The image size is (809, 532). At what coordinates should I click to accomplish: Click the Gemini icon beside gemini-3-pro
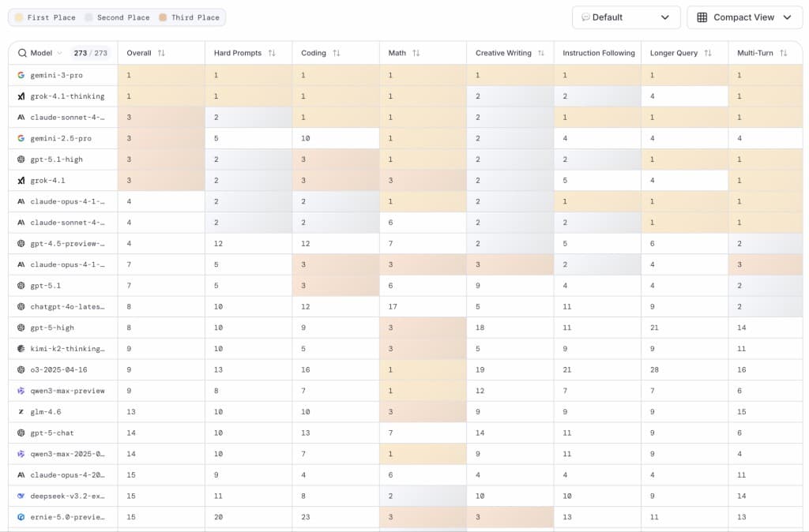tap(20, 75)
